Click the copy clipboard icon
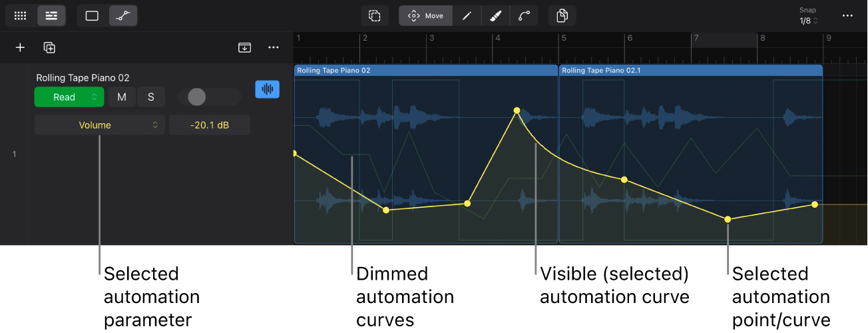Image resolution: width=868 pixels, height=333 pixels. (x=562, y=15)
